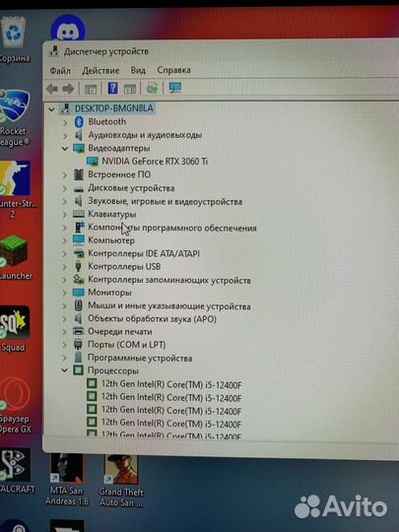The image size is (399, 532).
Task: Select Контроллеры запоминающих устройств row
Action: tap(169, 280)
